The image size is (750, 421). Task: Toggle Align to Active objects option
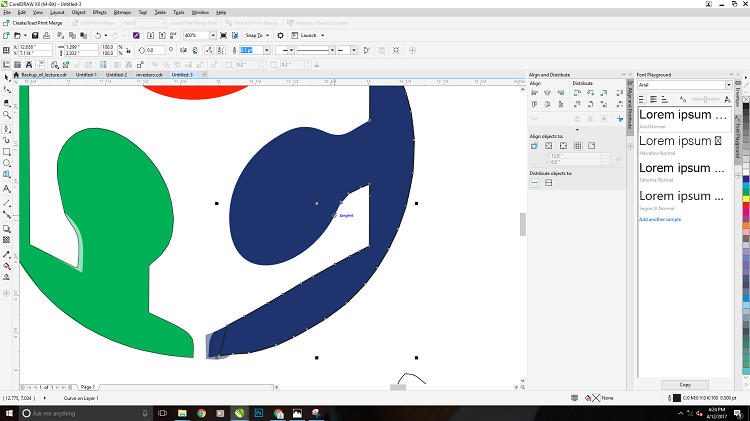tap(534, 146)
